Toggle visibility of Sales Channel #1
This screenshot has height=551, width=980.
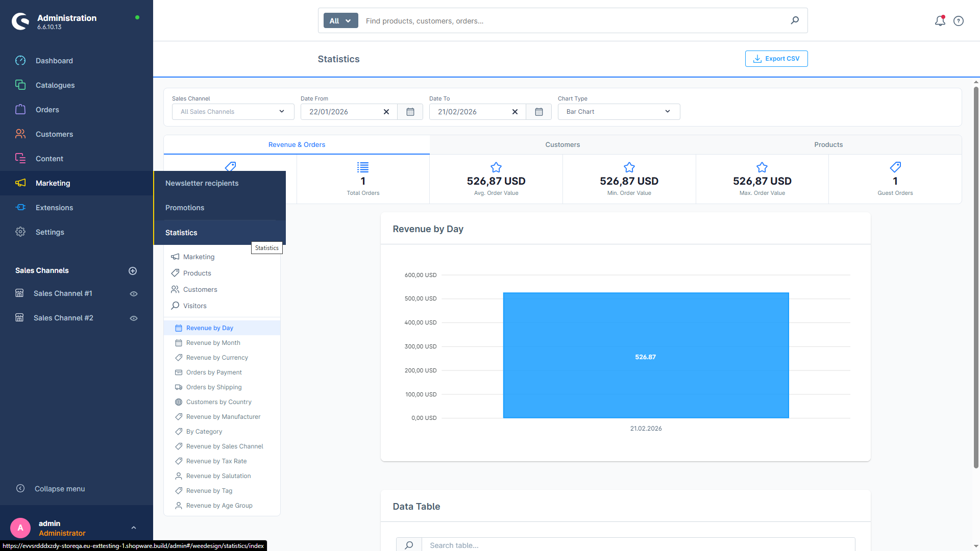click(x=133, y=293)
